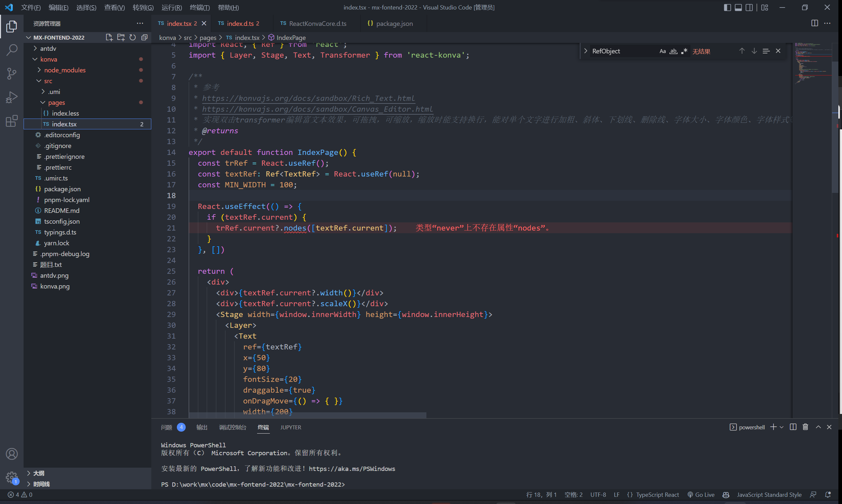Screen dimensions: 842x504
Task: Refresh the explorer file tree
Action: pyautogui.click(x=133, y=37)
